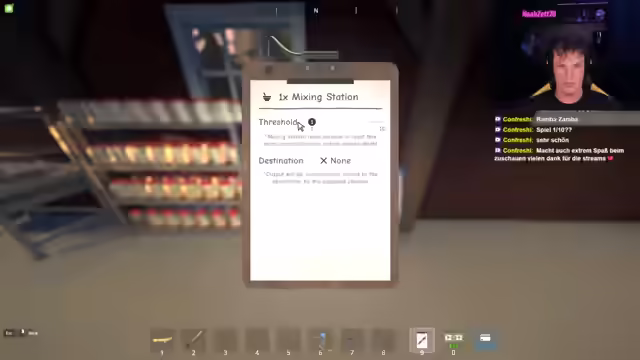Click the streamer webcam overlay
The width and height of the screenshot is (640, 360).
568,57
